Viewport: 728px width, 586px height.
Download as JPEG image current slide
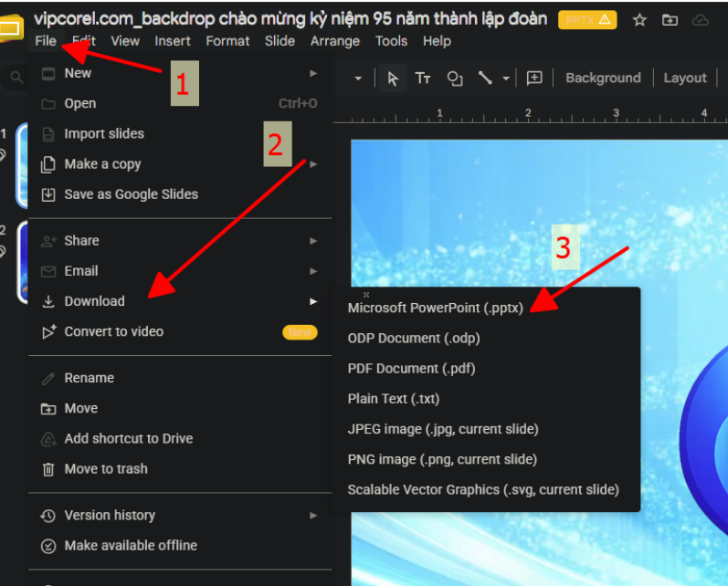click(487, 429)
